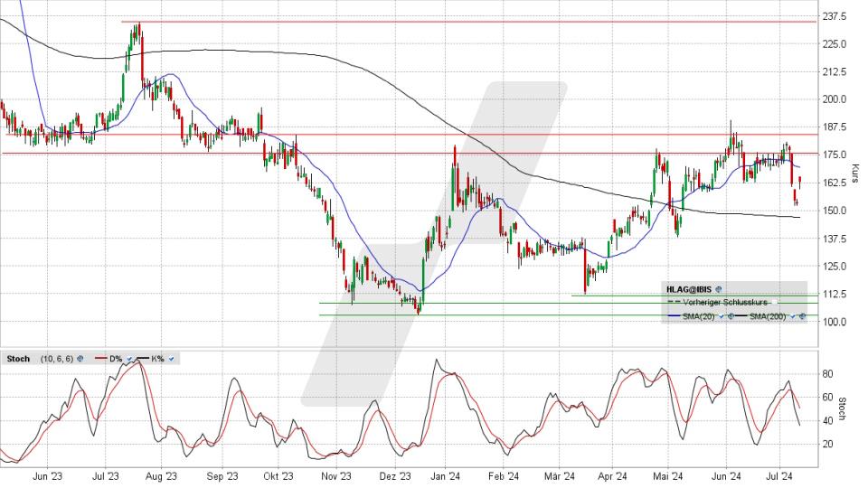
Task: Open Stoch (10, 6, 6) settings icon
Action: click(x=80, y=359)
